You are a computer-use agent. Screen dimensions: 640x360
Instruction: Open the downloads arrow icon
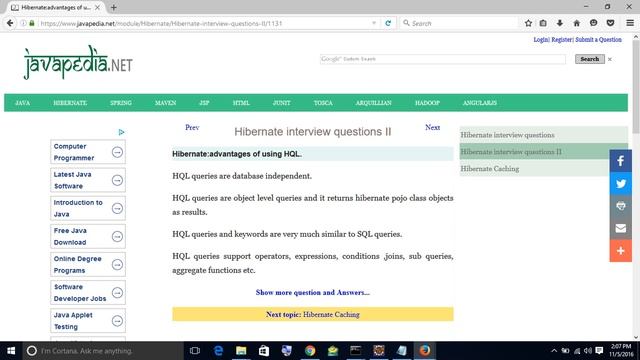click(x=560, y=23)
